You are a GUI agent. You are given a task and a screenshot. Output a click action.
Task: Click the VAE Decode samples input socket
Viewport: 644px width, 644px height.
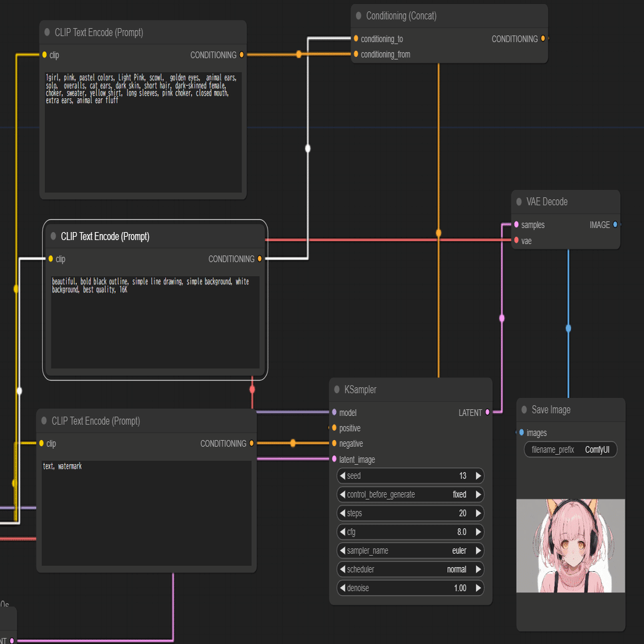tap(516, 224)
